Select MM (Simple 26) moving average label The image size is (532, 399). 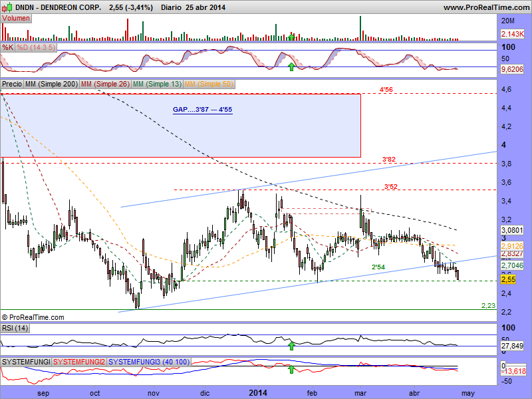(105, 84)
